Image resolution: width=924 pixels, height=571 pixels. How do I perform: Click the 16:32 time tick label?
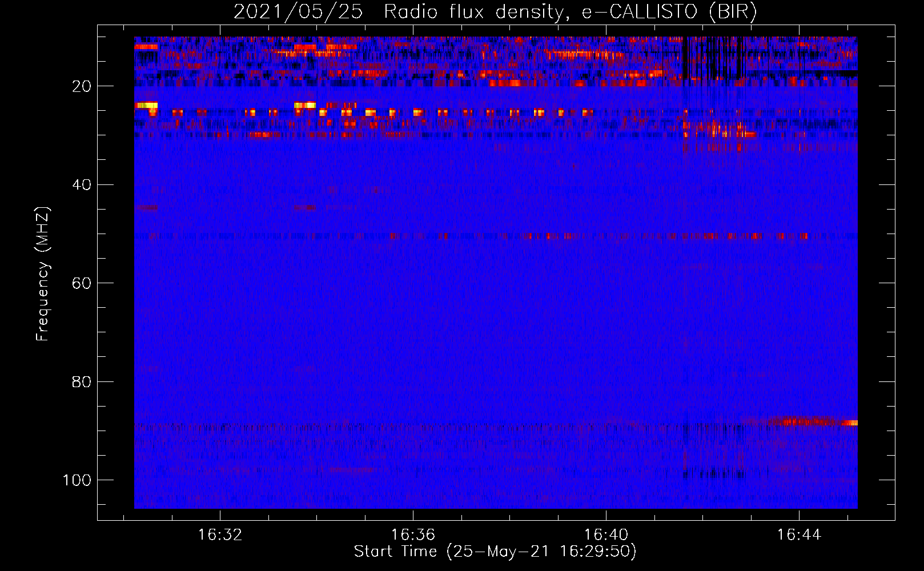coord(220,534)
